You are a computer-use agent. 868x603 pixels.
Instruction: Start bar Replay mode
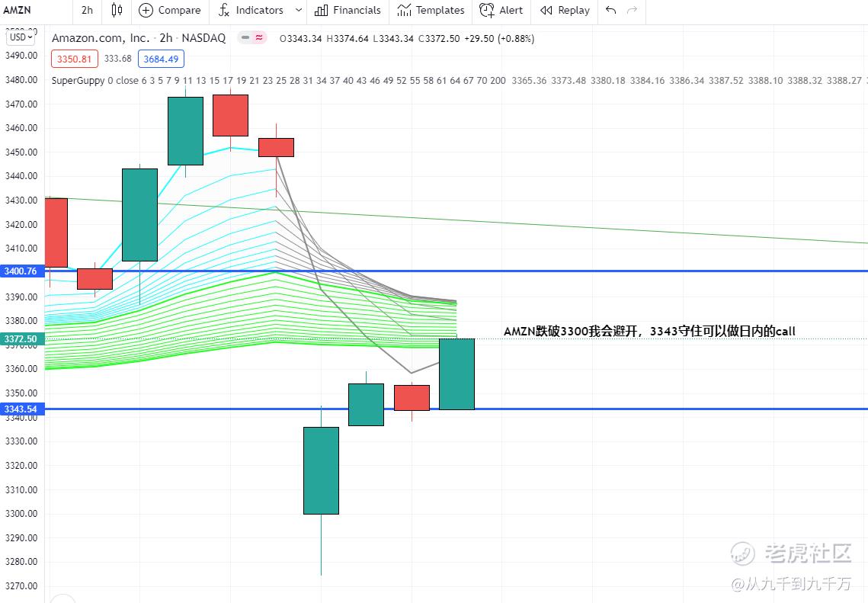click(x=565, y=10)
